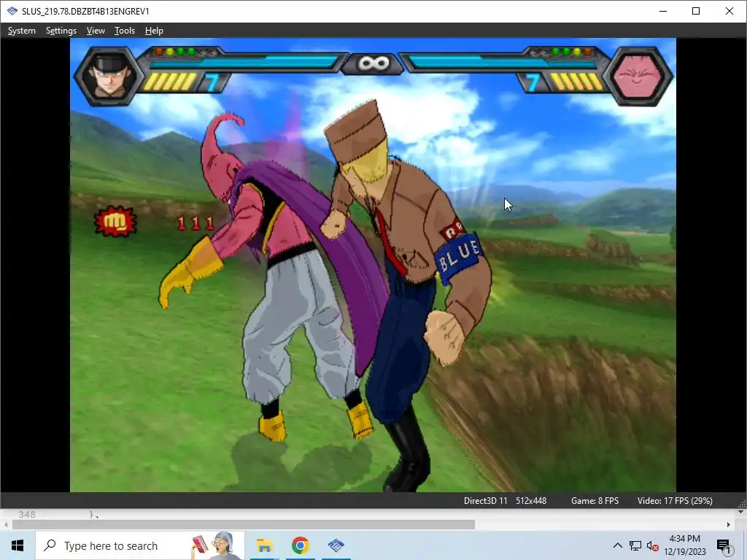Click the magnifier icon in search box

pos(50,545)
